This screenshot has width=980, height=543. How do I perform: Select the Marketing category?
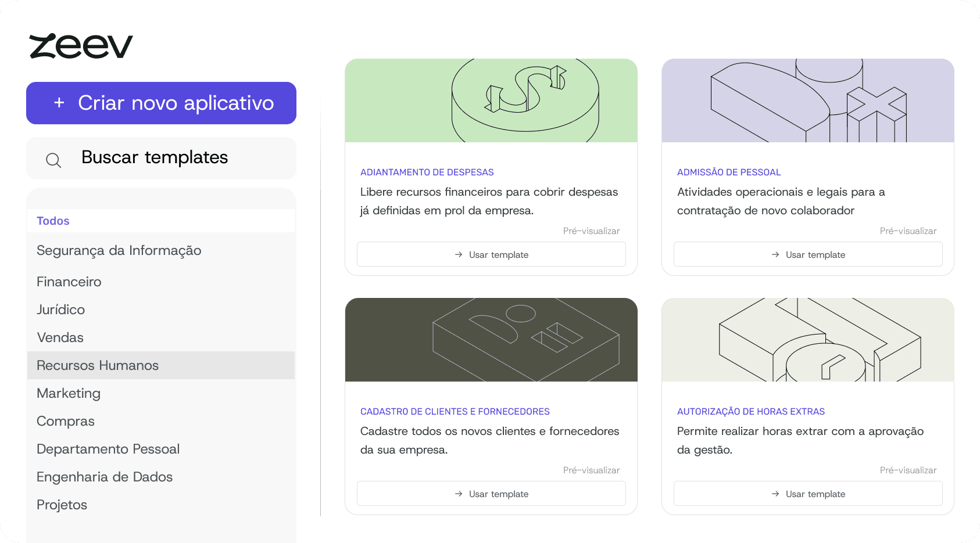tap(68, 393)
